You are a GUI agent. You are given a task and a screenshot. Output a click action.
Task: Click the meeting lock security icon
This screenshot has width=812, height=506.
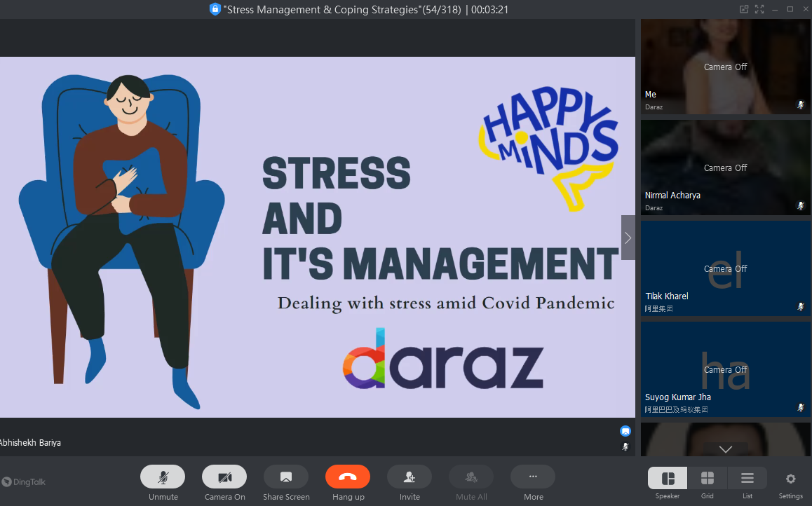coord(215,9)
